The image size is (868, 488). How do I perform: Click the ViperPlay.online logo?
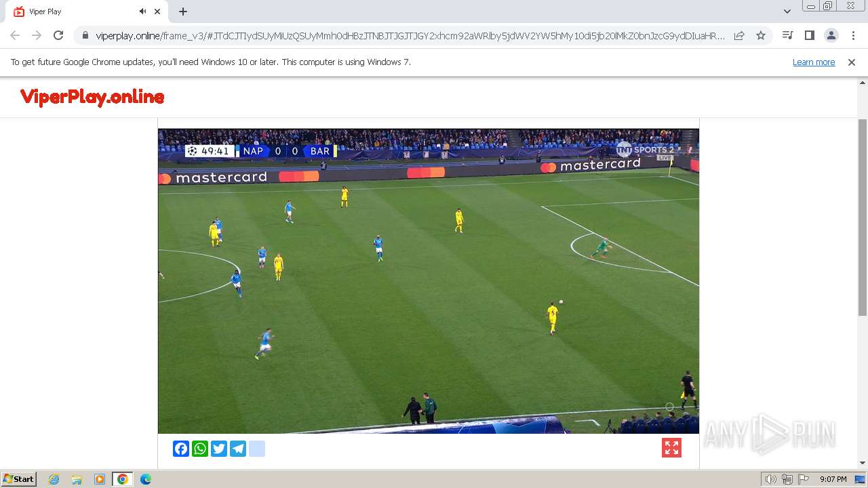pyautogui.click(x=92, y=97)
